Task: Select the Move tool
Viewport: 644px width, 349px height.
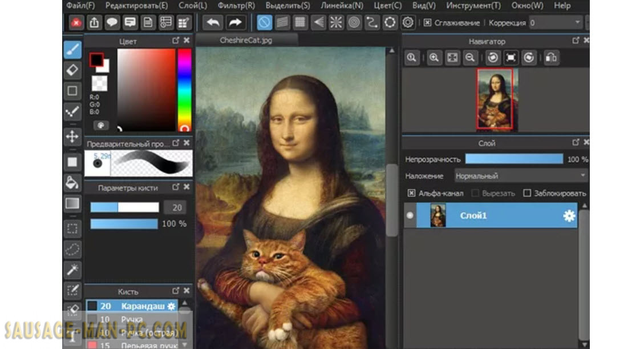Action: [72, 137]
